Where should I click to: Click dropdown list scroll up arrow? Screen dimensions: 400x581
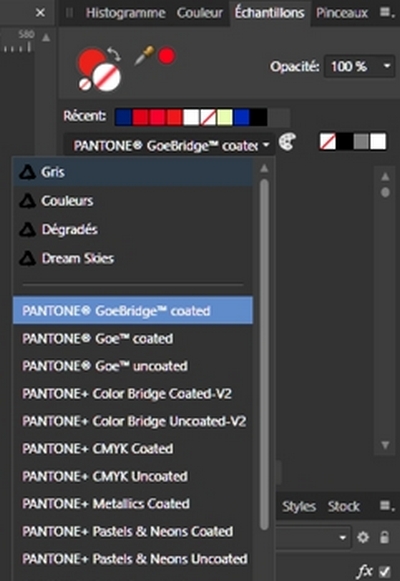pos(264,169)
